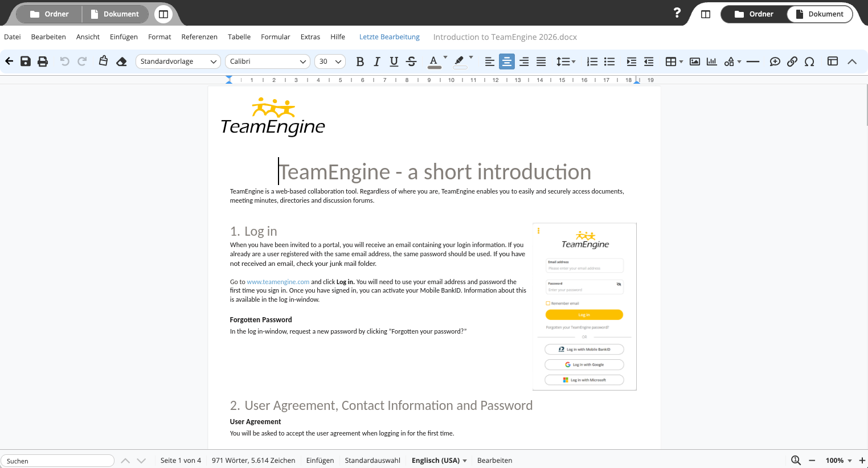868x468 pixels.
Task: Insert a shape with the shapes icon
Action: [729, 61]
